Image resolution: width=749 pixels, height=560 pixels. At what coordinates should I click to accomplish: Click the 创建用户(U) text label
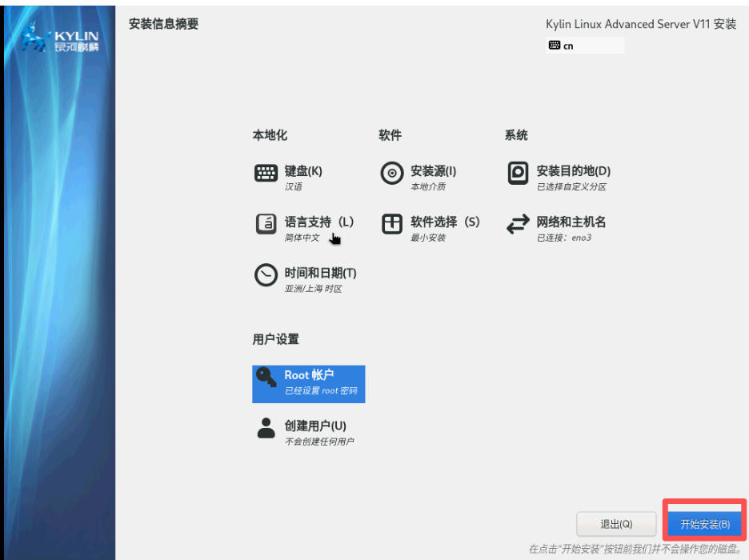coord(315,426)
